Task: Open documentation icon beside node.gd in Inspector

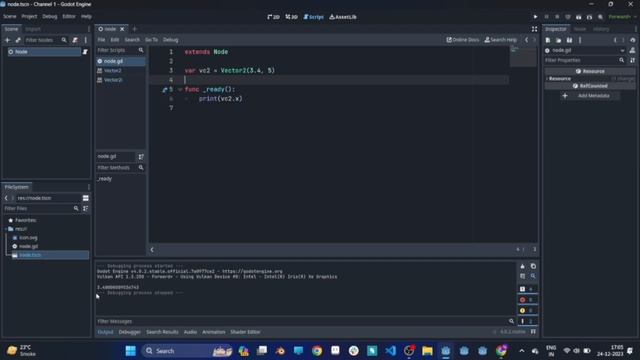Action: (632, 50)
